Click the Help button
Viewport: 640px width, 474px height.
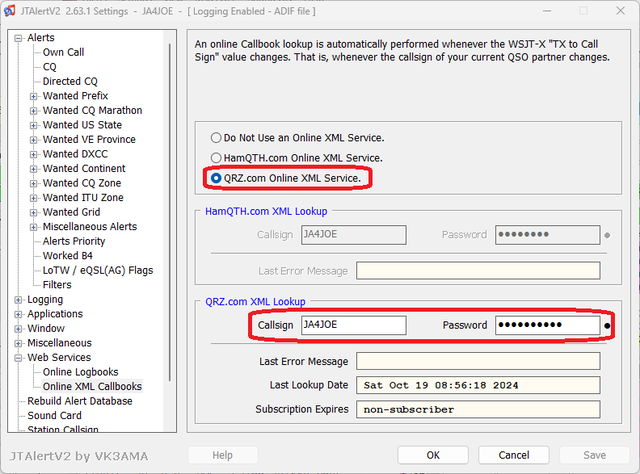coord(222,455)
